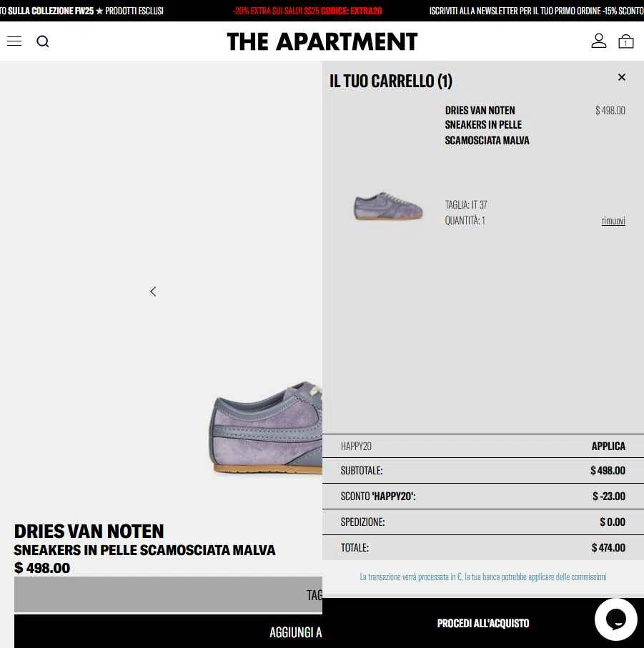Image resolution: width=644 pixels, height=648 pixels.
Task: Apply the HAPPY20 discount code
Action: [x=608, y=447]
